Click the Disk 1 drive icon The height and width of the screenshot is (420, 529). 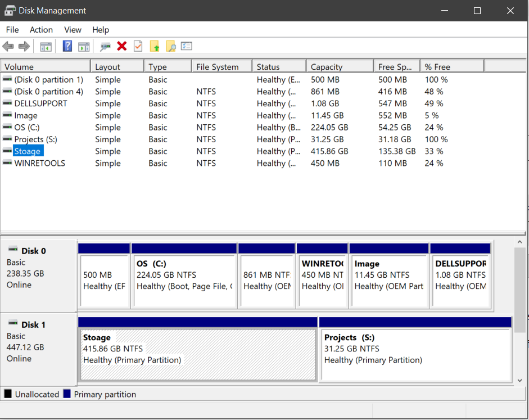pyautogui.click(x=13, y=323)
